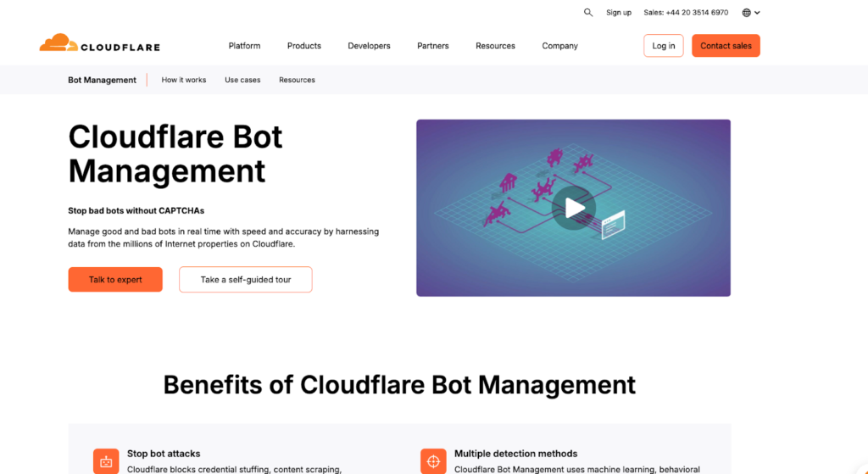The height and width of the screenshot is (474, 868).
Task: Click the Multiple detection methods target icon
Action: click(433, 461)
